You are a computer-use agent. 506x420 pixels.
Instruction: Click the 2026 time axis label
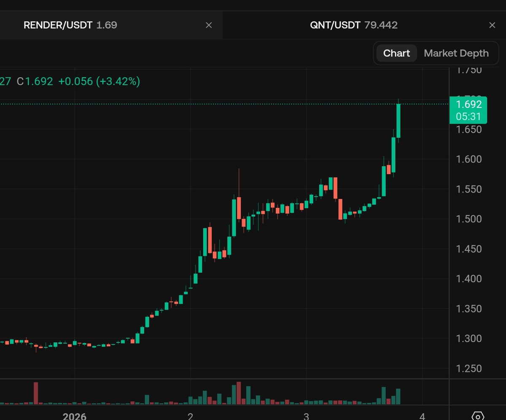point(74,417)
